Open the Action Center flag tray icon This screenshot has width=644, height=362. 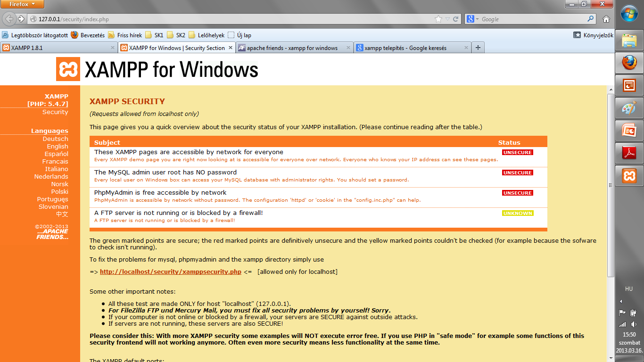coord(622,313)
